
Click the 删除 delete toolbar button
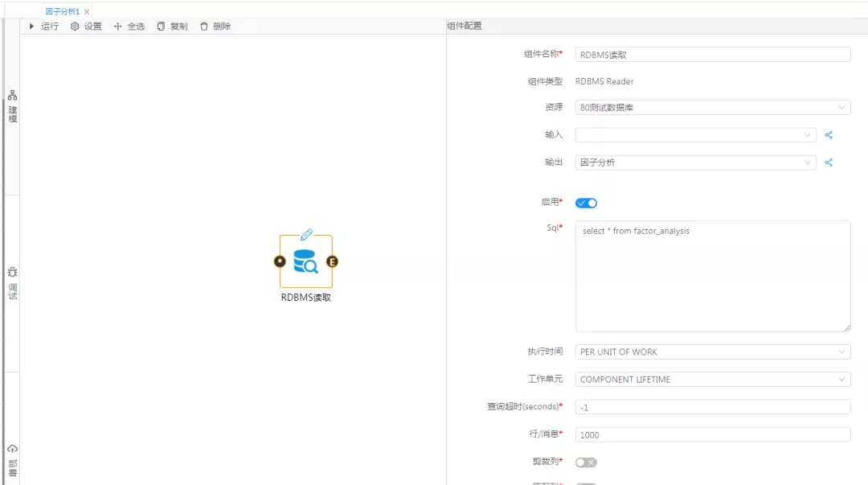(x=215, y=27)
